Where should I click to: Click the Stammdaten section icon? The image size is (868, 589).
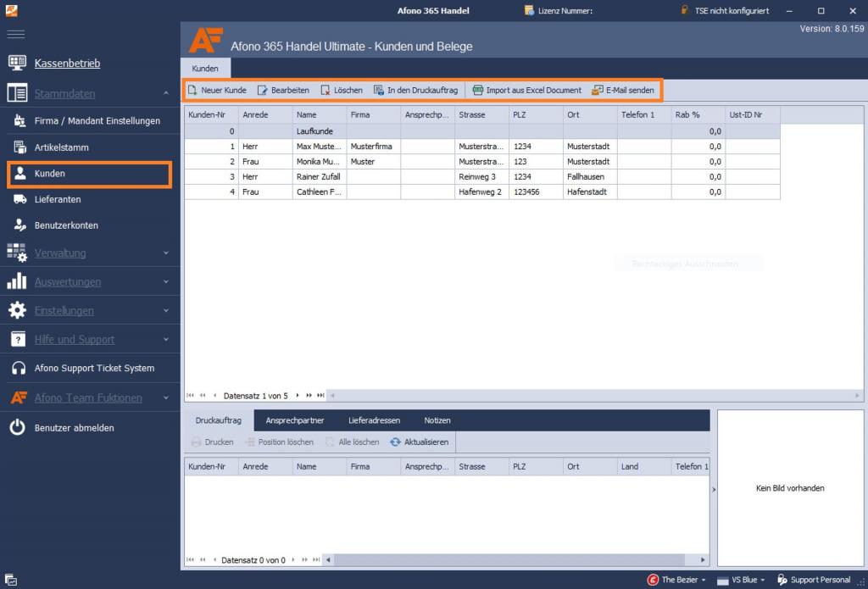point(17,93)
